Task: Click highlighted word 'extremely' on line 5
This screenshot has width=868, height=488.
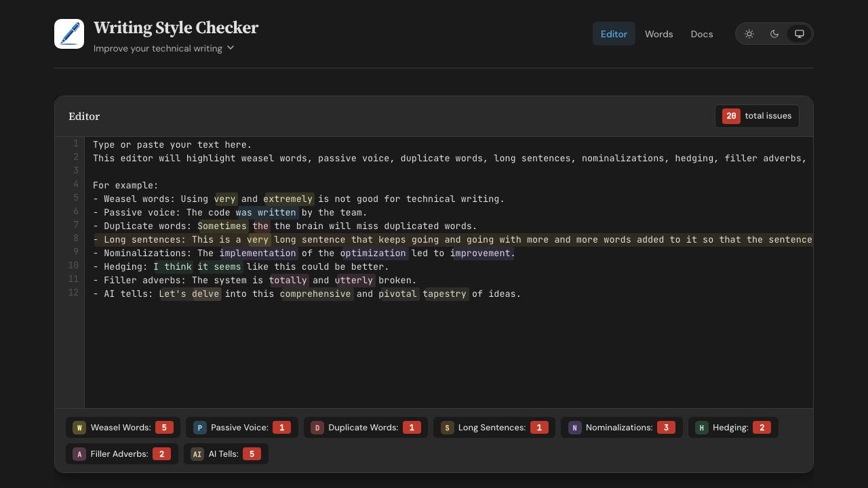Action: (288, 199)
